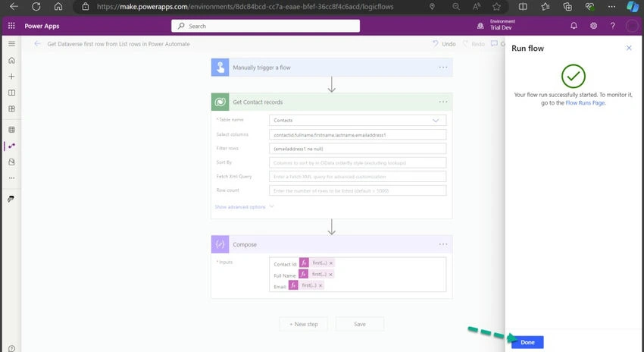Remove the Full Name first(...) expression token

click(330, 275)
